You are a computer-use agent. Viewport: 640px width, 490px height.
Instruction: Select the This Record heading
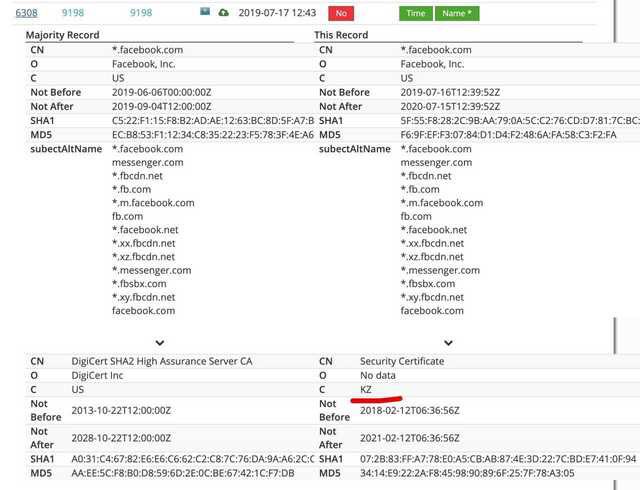click(341, 35)
